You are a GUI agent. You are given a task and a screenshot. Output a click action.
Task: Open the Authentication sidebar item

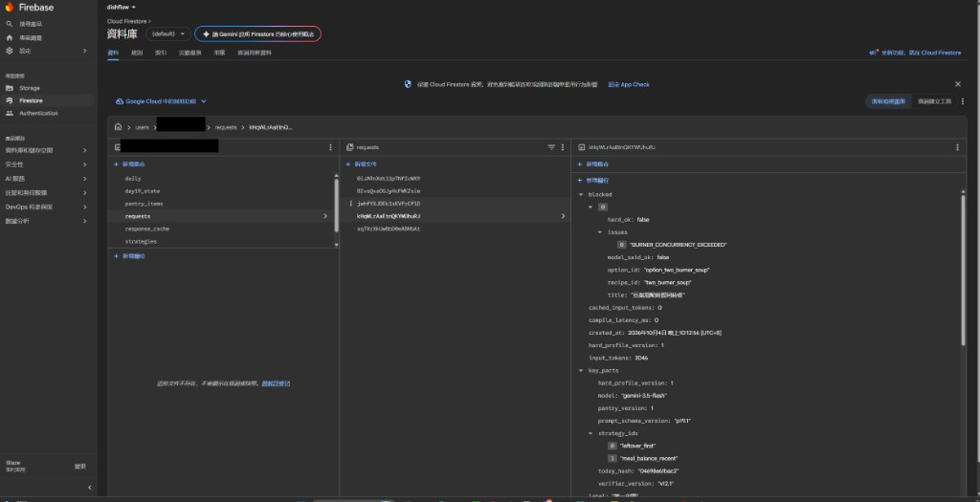click(38, 113)
